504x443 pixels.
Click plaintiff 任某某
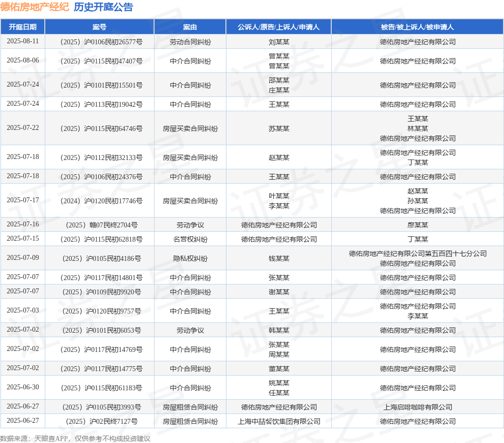tap(279, 393)
